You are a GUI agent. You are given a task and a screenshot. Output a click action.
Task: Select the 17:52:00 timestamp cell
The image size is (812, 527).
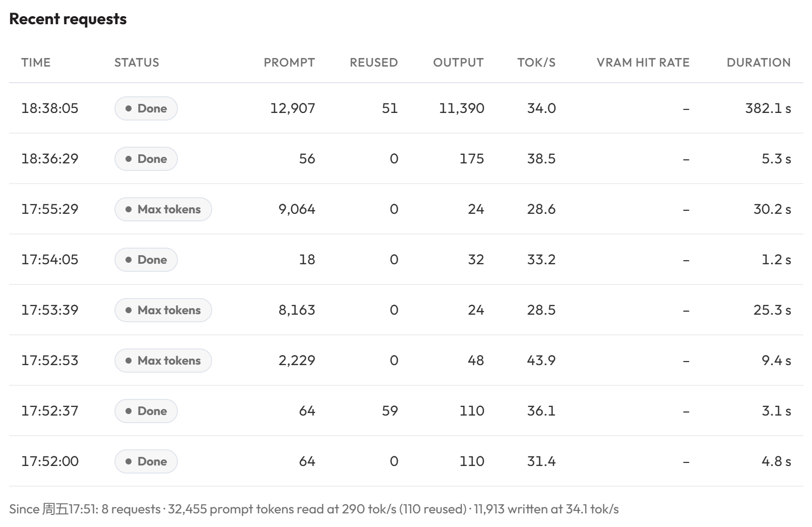point(50,461)
